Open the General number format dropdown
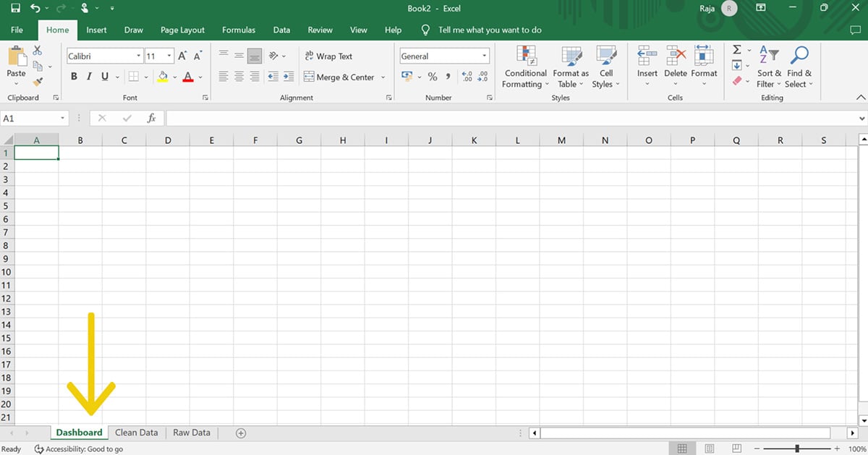 (x=484, y=56)
